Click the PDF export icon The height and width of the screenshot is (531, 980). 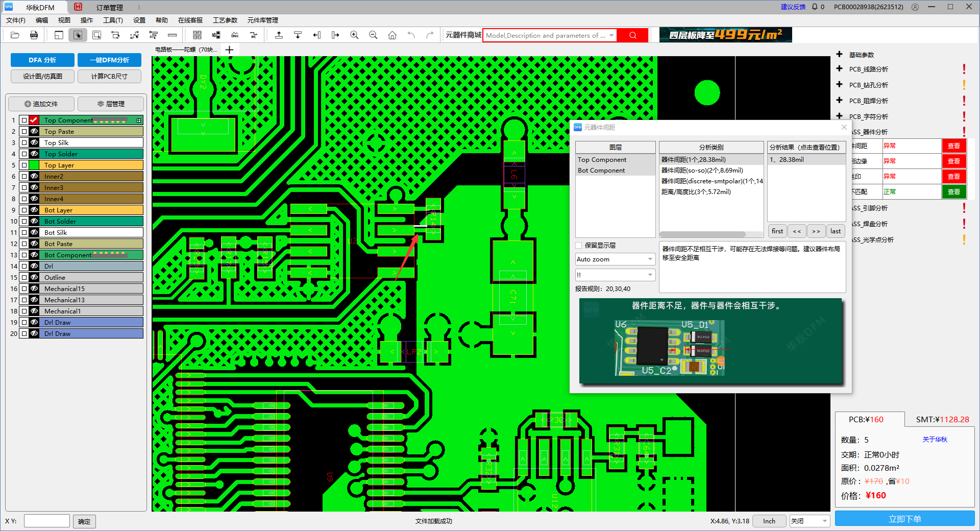click(34, 35)
